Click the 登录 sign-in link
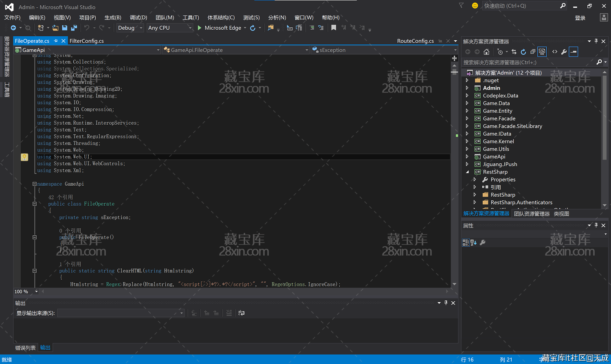611x364 pixels. coord(580,18)
